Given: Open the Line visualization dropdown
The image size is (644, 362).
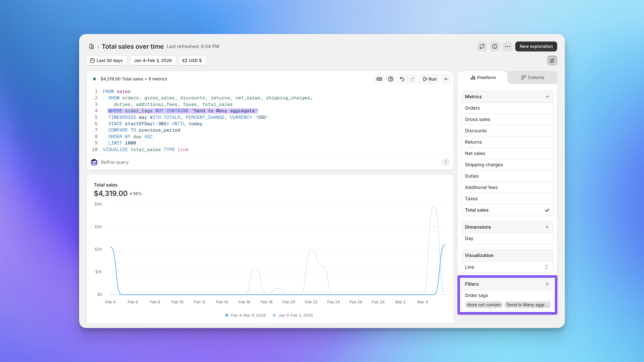Looking at the screenshot, I should click(507, 267).
